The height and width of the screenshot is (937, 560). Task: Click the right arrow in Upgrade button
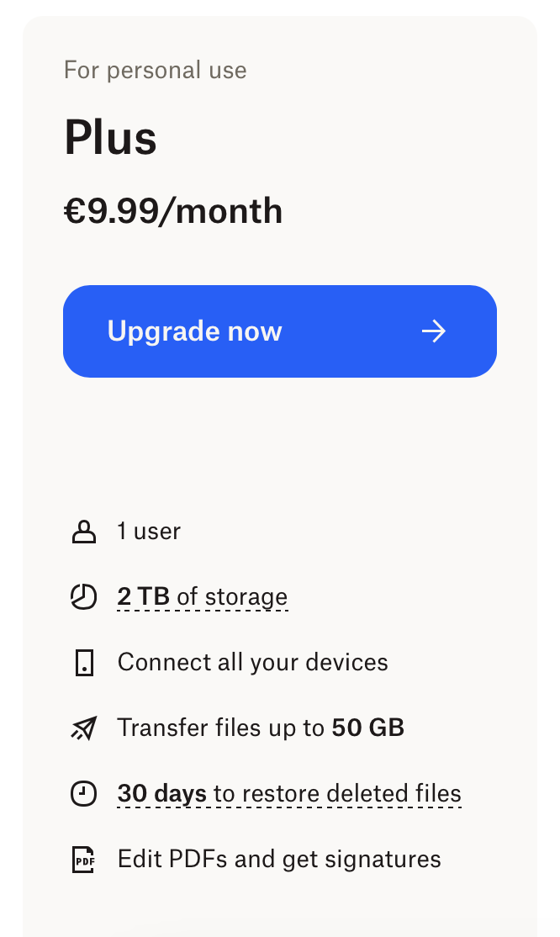(434, 331)
